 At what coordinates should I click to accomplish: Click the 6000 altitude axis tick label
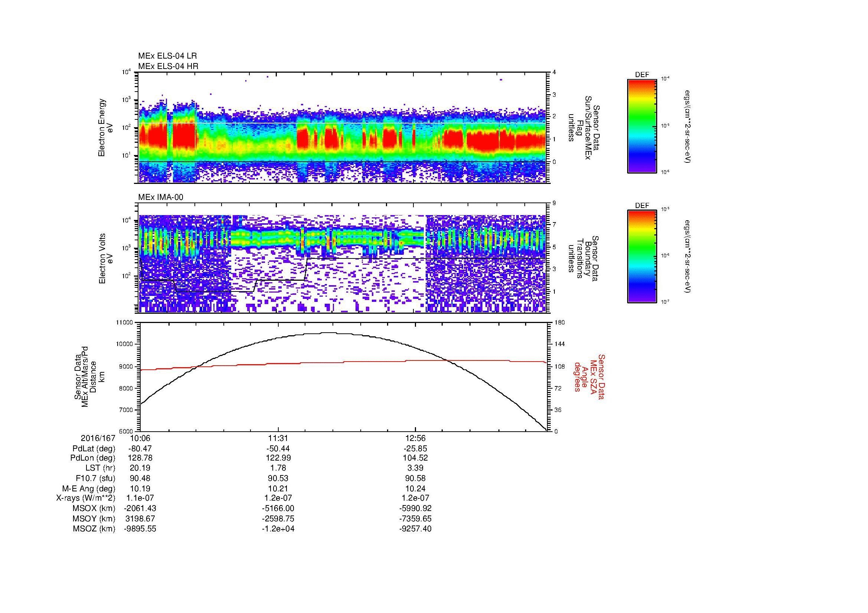(x=126, y=431)
